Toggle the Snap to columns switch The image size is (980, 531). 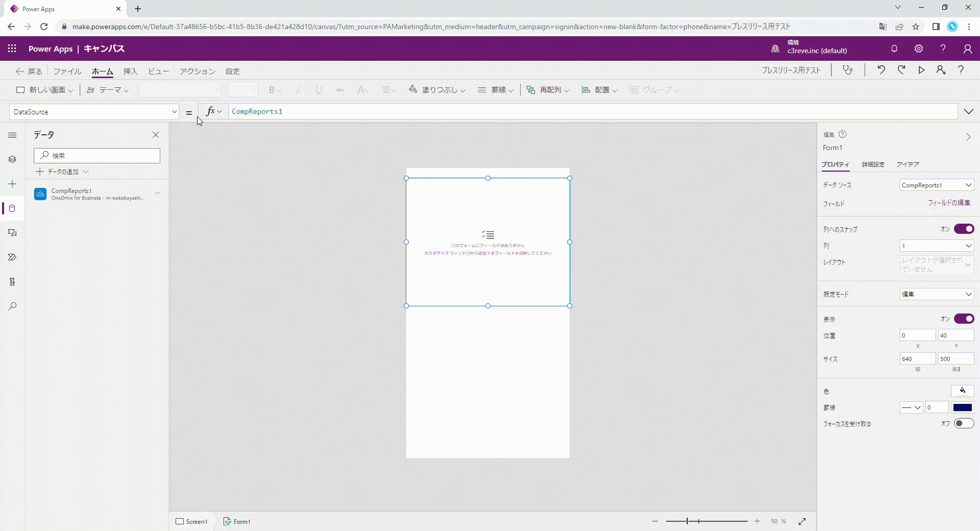(964, 229)
